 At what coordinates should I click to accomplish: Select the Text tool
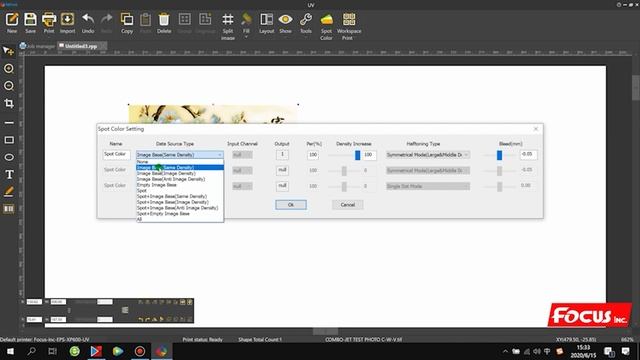click(x=9, y=175)
